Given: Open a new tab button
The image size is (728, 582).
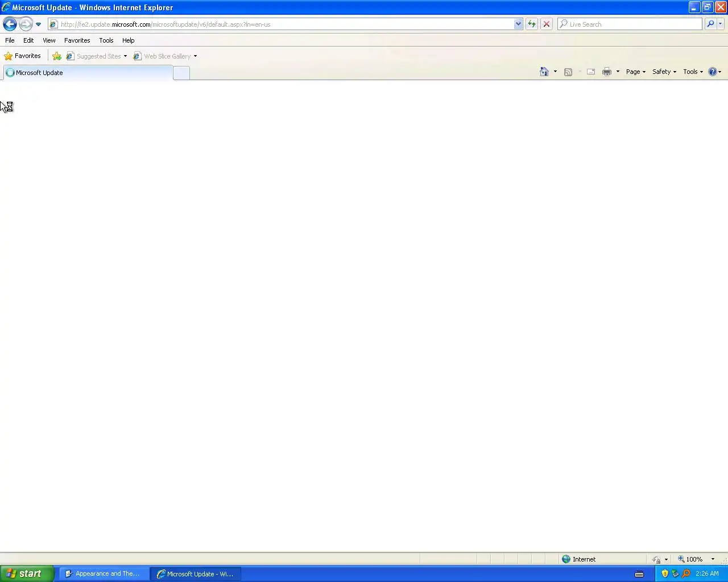Looking at the screenshot, I should point(181,73).
